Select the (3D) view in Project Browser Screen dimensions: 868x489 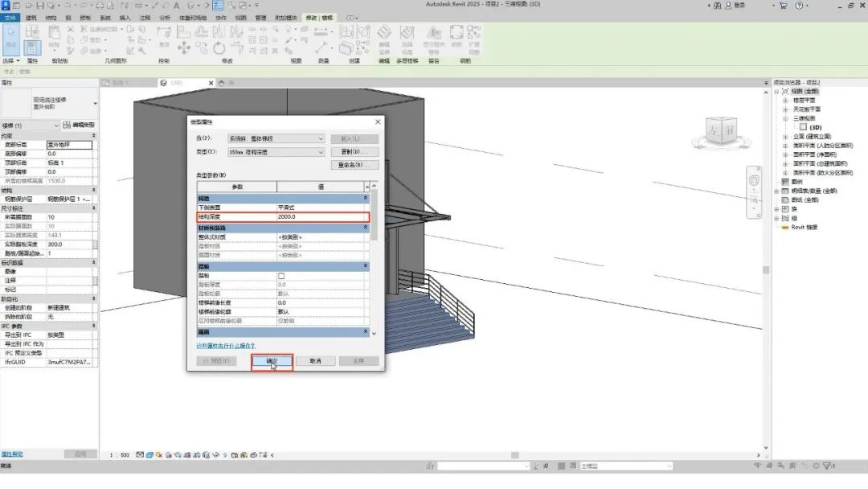816,127
